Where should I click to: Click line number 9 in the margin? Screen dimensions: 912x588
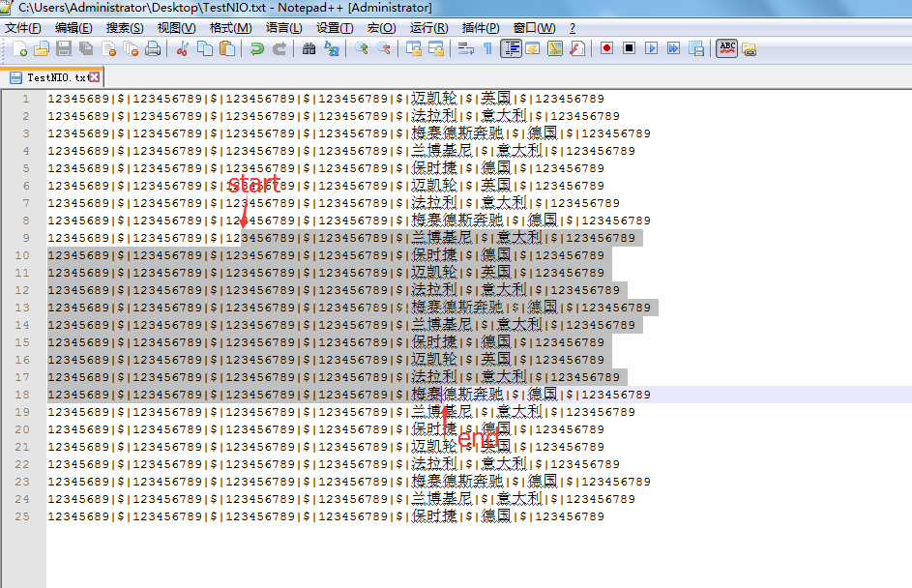coord(25,238)
